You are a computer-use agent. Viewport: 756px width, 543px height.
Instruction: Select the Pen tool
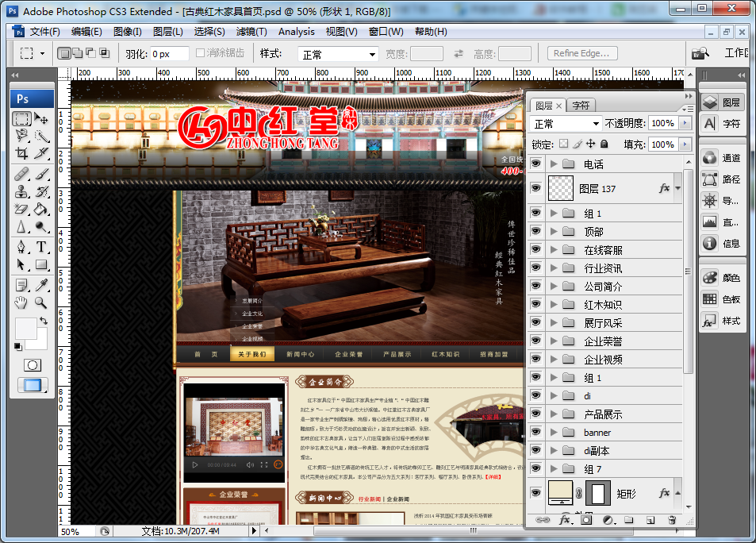21,248
